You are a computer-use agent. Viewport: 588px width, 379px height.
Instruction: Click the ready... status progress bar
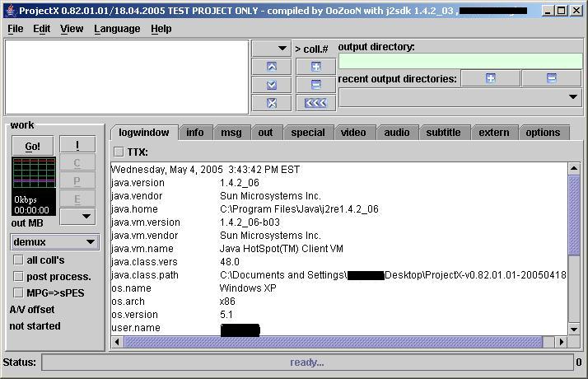307,363
